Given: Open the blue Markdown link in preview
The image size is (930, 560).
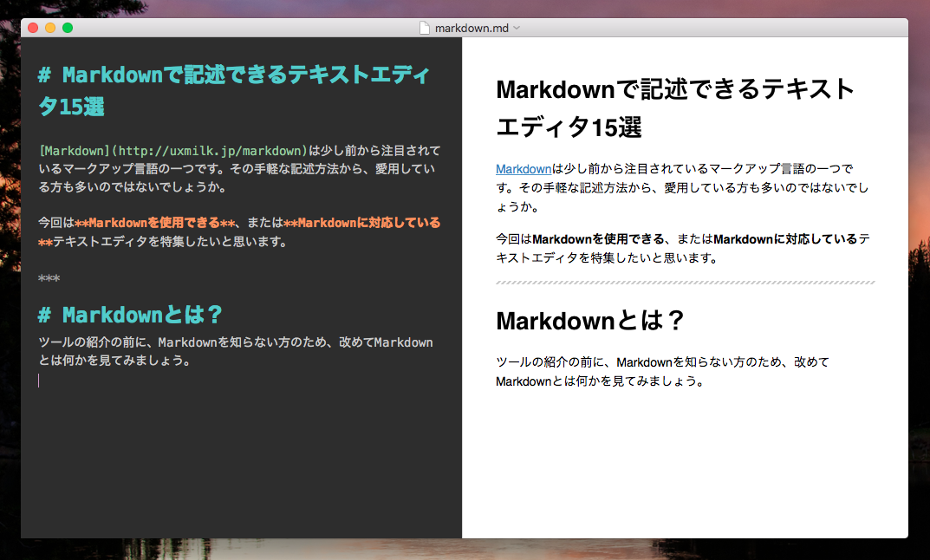Looking at the screenshot, I should pyautogui.click(x=524, y=169).
